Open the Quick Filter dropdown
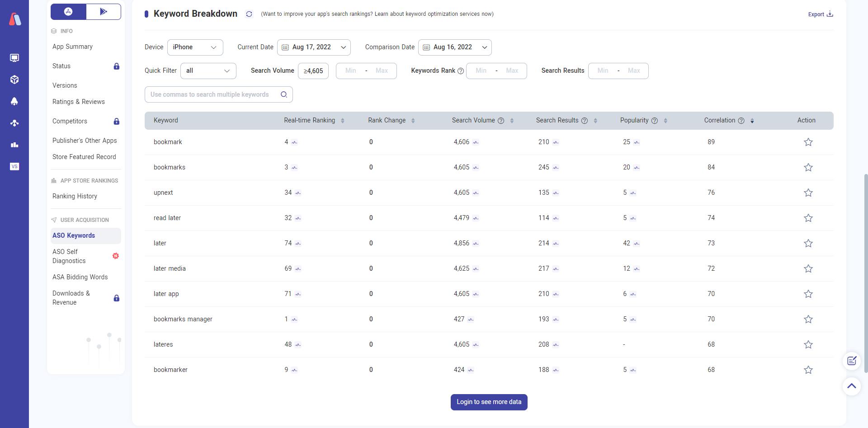The image size is (868, 428). click(208, 71)
